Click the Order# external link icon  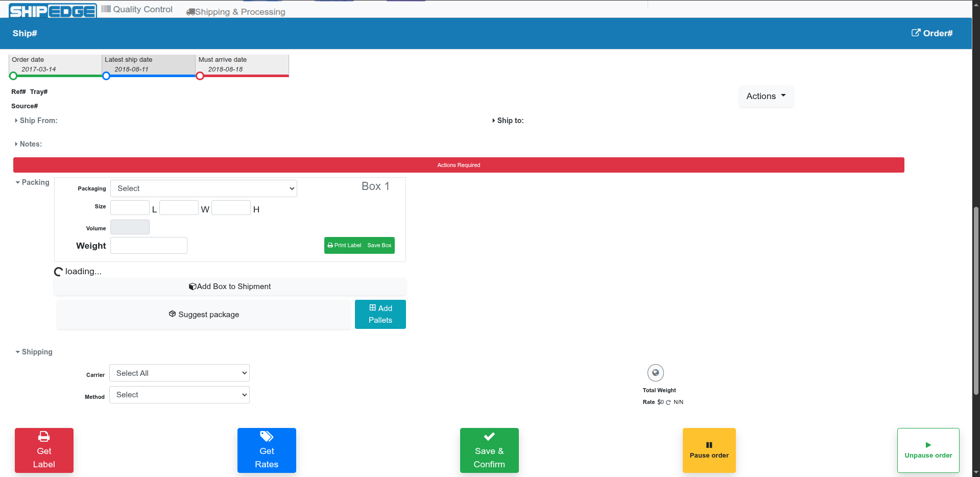pos(916,33)
